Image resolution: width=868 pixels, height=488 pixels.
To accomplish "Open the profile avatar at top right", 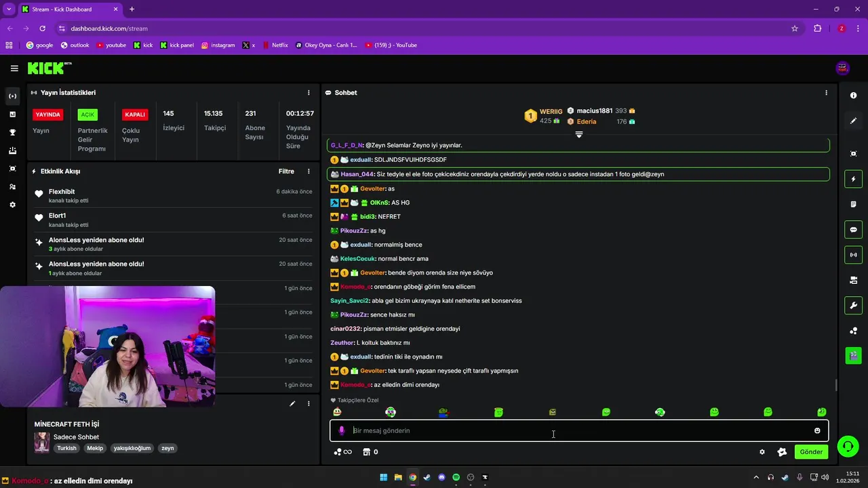I will 843,68.
